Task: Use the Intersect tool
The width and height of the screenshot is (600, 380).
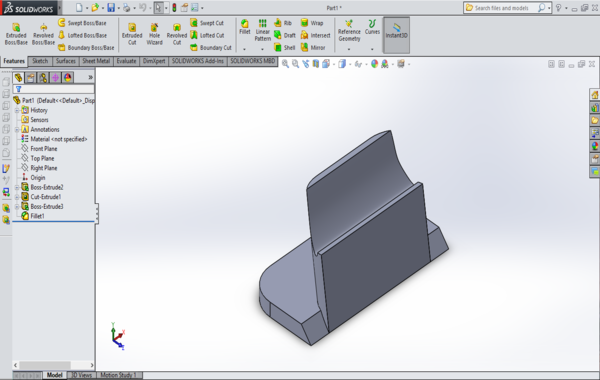Action: pyautogui.click(x=315, y=35)
